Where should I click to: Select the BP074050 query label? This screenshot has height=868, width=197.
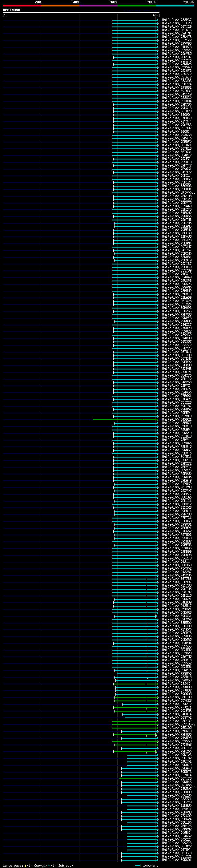(x=11, y=10)
